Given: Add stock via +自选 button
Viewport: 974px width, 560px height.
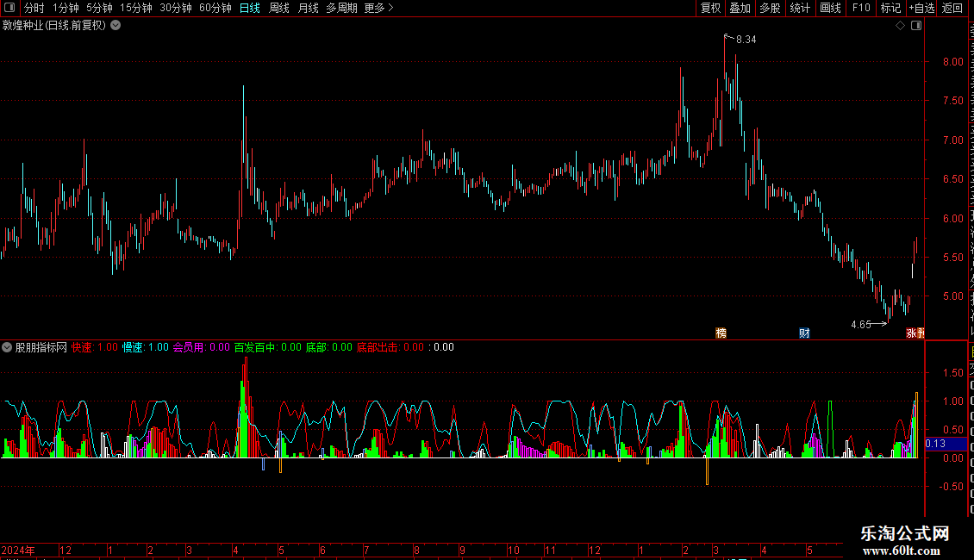Looking at the screenshot, I should [921, 8].
